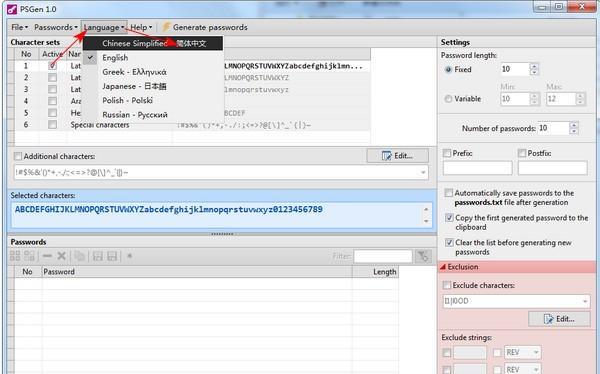Select Fixed password length radio
Screen dimensions: 600x374
coord(448,70)
